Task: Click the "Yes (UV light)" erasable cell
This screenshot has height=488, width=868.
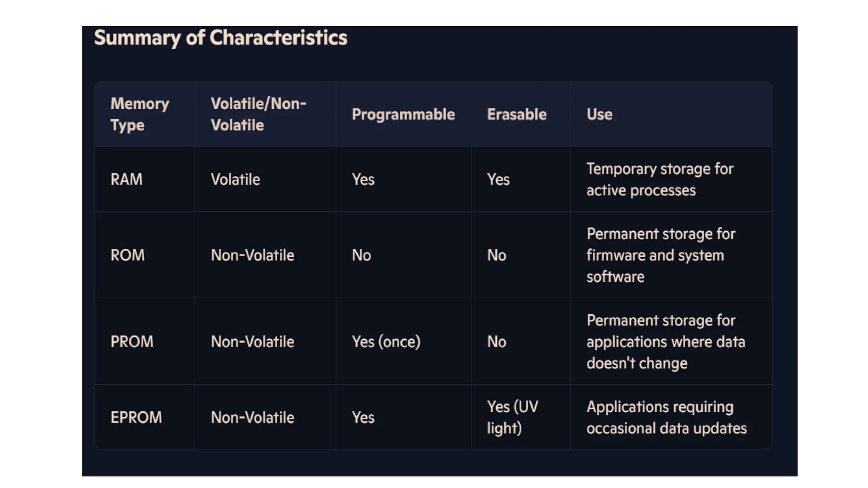Action: tap(512, 417)
